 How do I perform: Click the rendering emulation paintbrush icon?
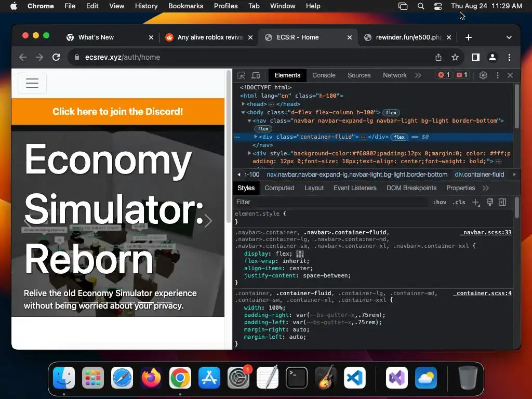coord(489,202)
